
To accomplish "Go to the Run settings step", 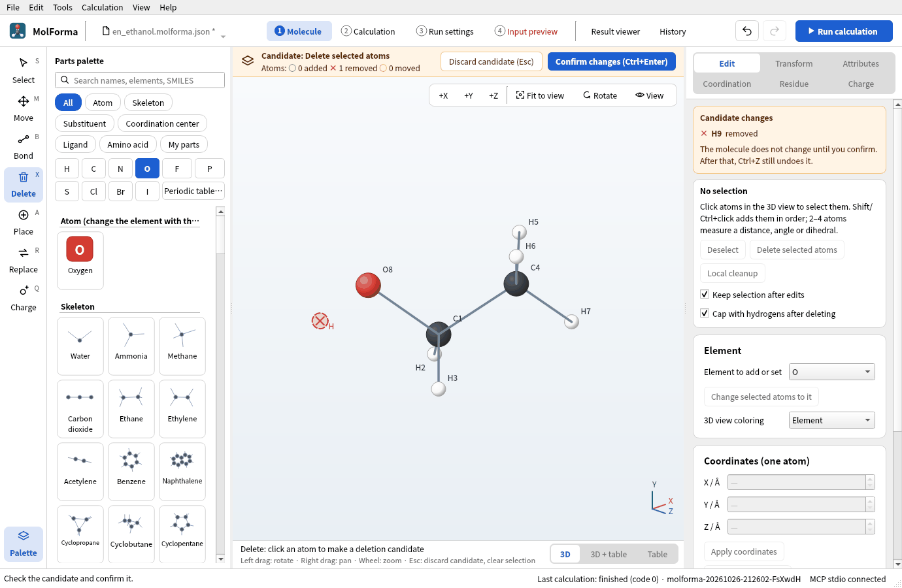I will click(445, 31).
